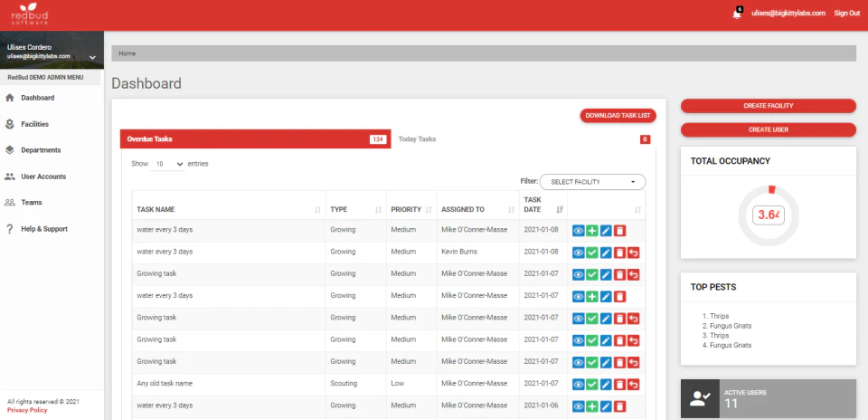Click '1. Thrips' in Top Pests
Image resolution: width=868 pixels, height=420 pixels.
tap(716, 317)
